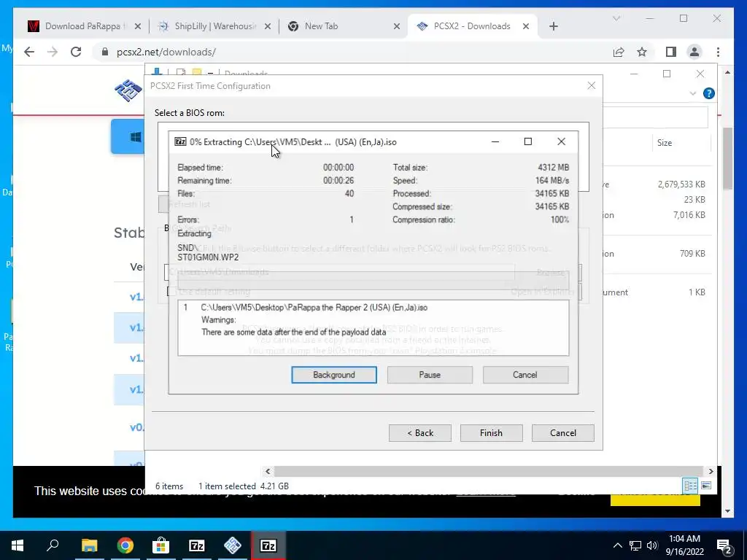
Task: Open Chrome profile menu
Action: (694, 52)
